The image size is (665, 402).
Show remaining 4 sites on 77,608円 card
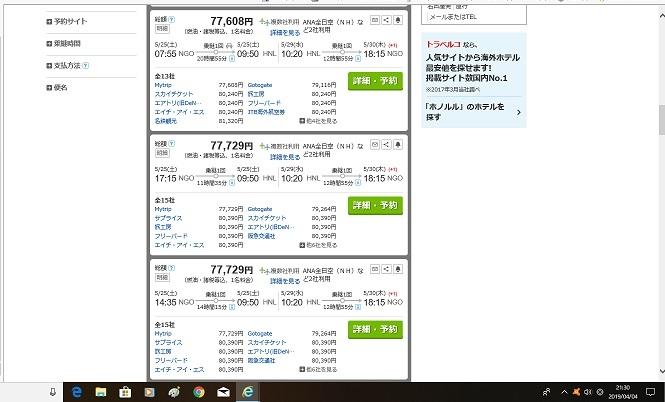tap(319, 121)
